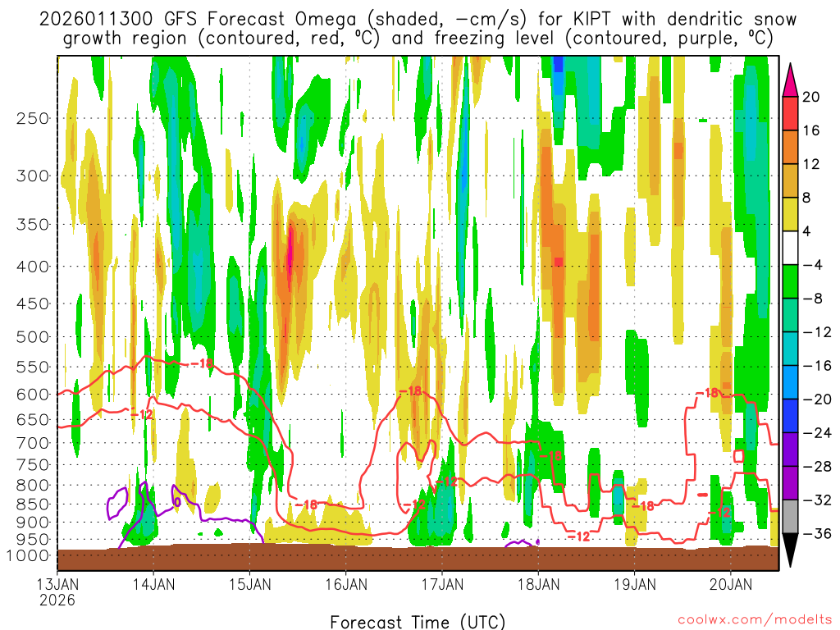Click the -18 label near 15JAN 850

point(307,504)
